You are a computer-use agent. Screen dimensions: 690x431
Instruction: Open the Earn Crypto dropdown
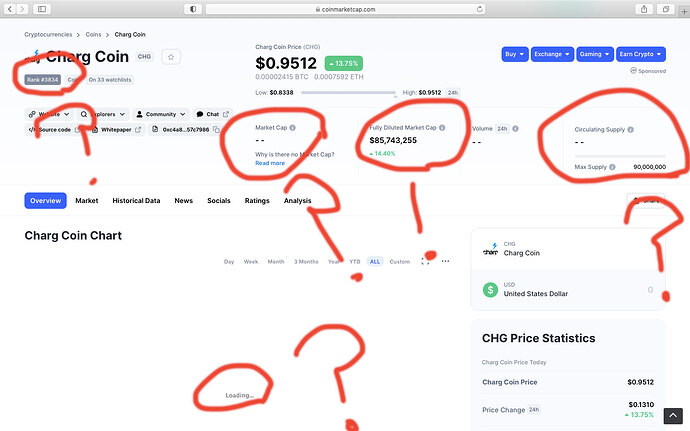pos(641,54)
